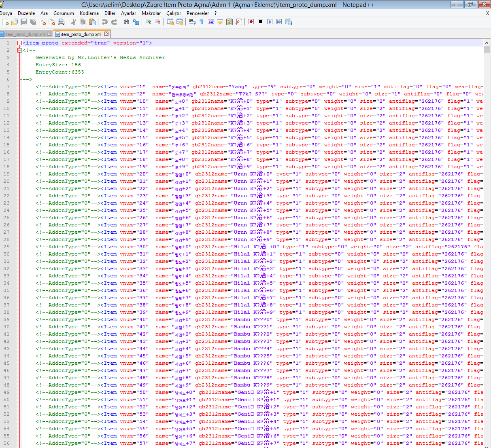Open the ? help menu
Image resolution: width=491 pixels, height=448 pixels.
coord(216,13)
